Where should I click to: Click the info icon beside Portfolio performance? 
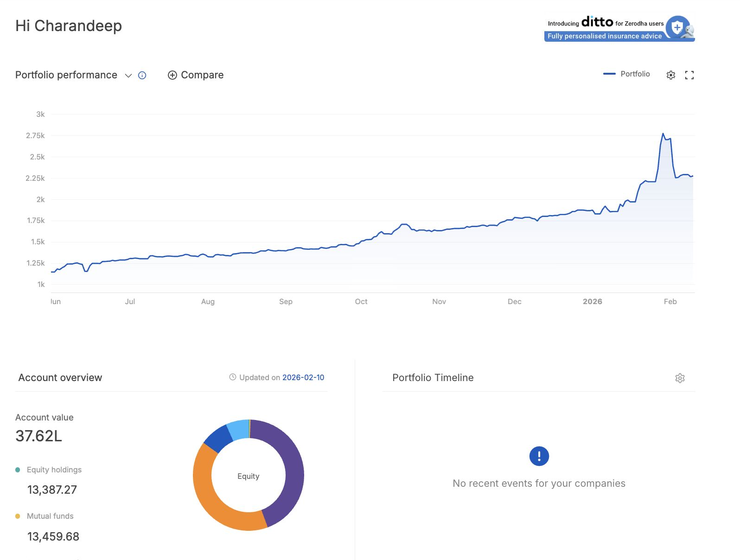click(x=142, y=75)
